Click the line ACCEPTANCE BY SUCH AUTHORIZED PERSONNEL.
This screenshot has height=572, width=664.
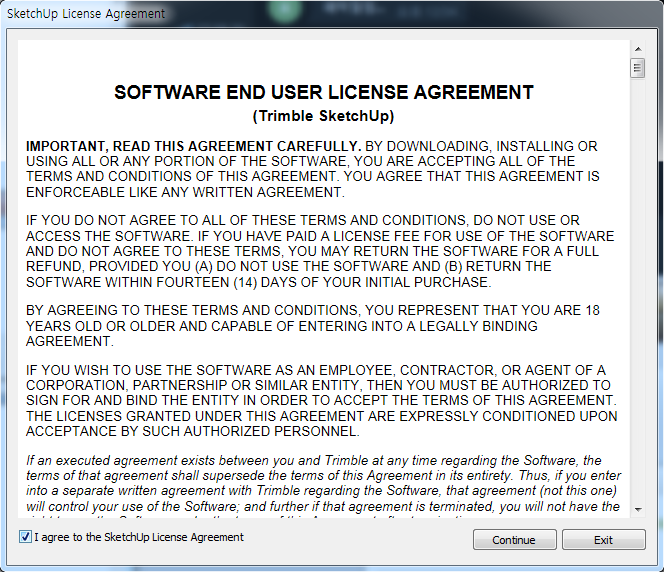coord(193,431)
